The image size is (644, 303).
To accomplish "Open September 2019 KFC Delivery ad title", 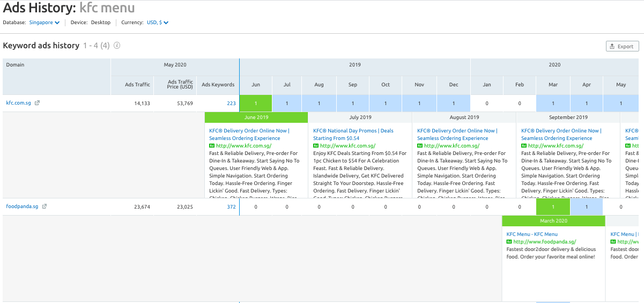I will 561,134.
